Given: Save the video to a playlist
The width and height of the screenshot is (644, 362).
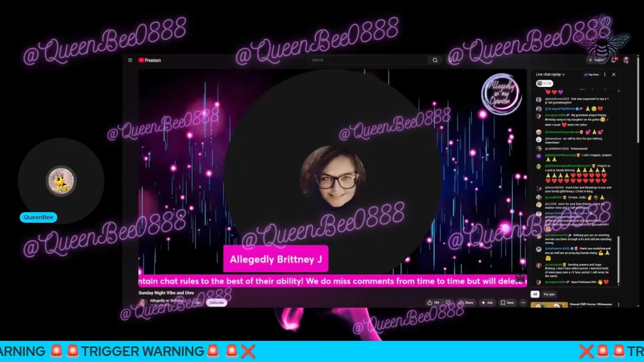Looking at the screenshot, I should pyautogui.click(x=507, y=303).
